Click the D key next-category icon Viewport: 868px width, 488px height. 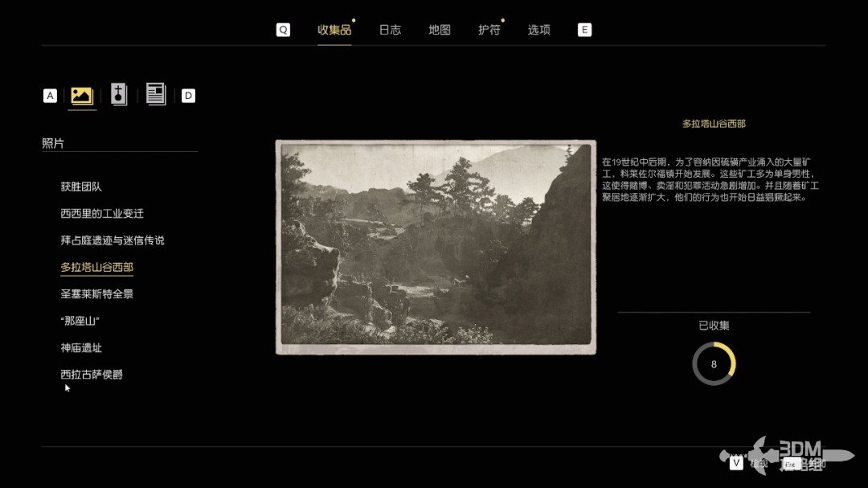[188, 96]
